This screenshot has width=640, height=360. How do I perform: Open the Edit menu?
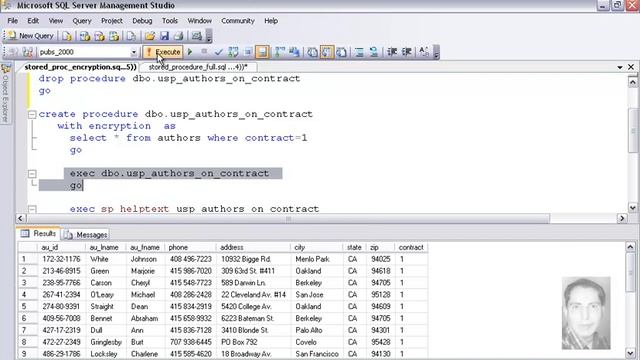tap(33, 21)
